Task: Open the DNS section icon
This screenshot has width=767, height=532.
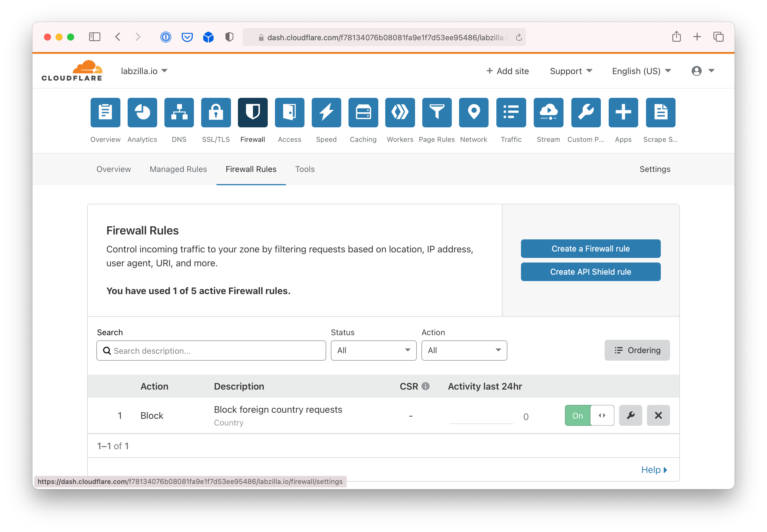Action: coord(179,113)
